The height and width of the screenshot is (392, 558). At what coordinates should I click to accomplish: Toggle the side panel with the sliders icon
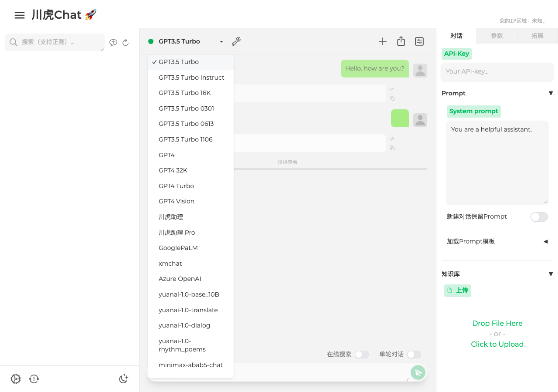coord(419,41)
